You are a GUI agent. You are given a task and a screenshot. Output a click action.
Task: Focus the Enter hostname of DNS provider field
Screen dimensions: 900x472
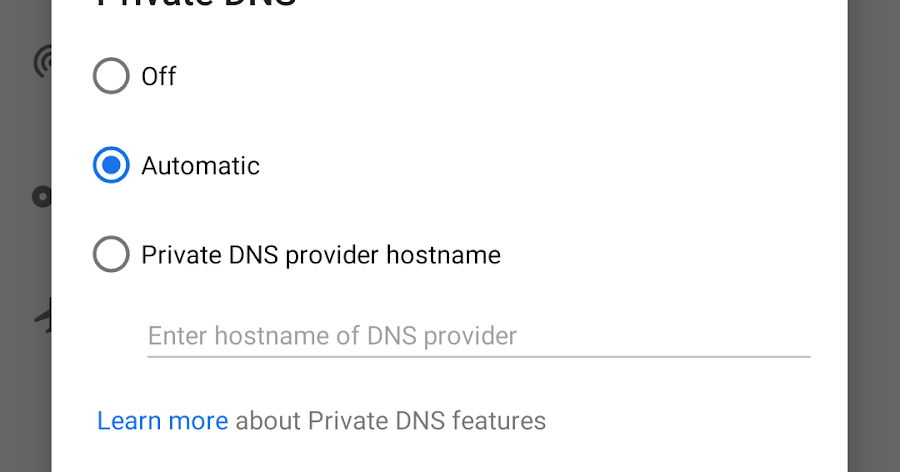479,336
